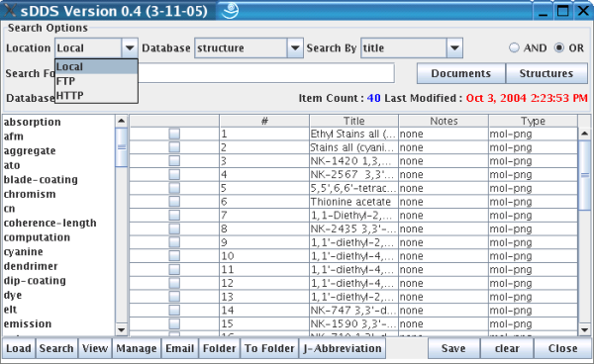594x364 pixels.
Task: Select keyword cn in the list
Action: pos(10,209)
